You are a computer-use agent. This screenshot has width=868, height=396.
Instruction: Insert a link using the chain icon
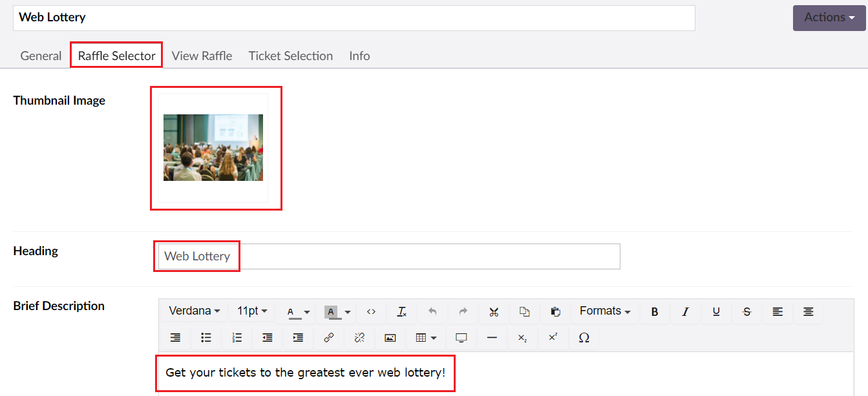tap(328, 337)
